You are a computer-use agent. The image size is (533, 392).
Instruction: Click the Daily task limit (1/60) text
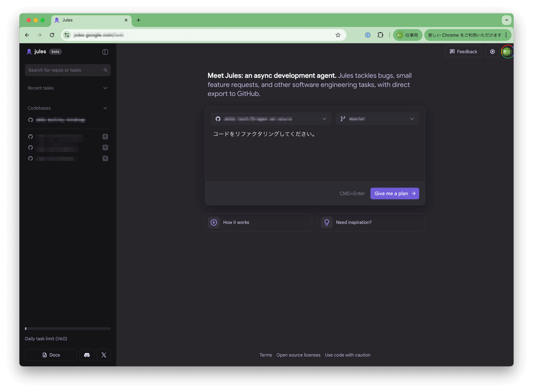pyautogui.click(x=46, y=339)
